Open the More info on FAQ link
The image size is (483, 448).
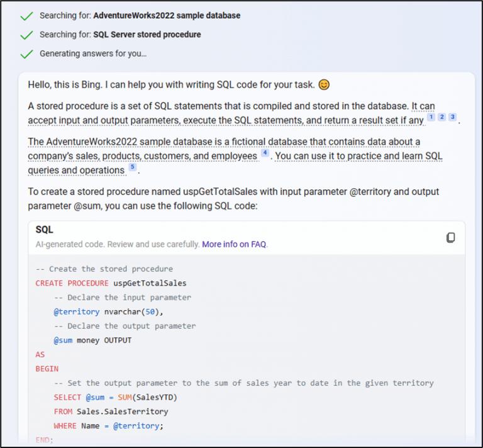[x=234, y=244]
